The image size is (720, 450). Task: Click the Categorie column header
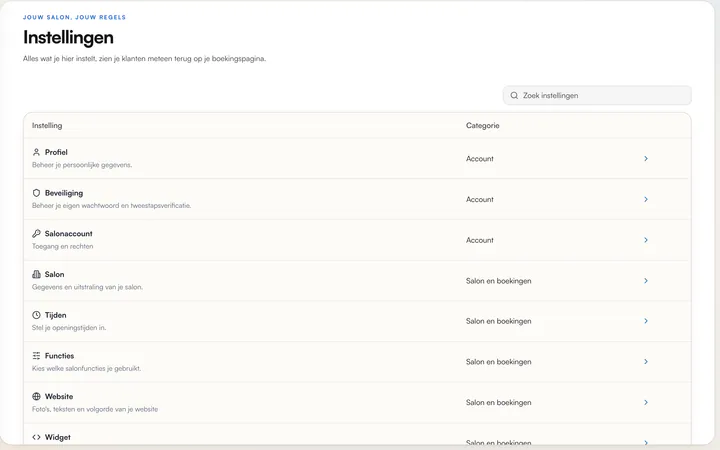[x=483, y=125]
